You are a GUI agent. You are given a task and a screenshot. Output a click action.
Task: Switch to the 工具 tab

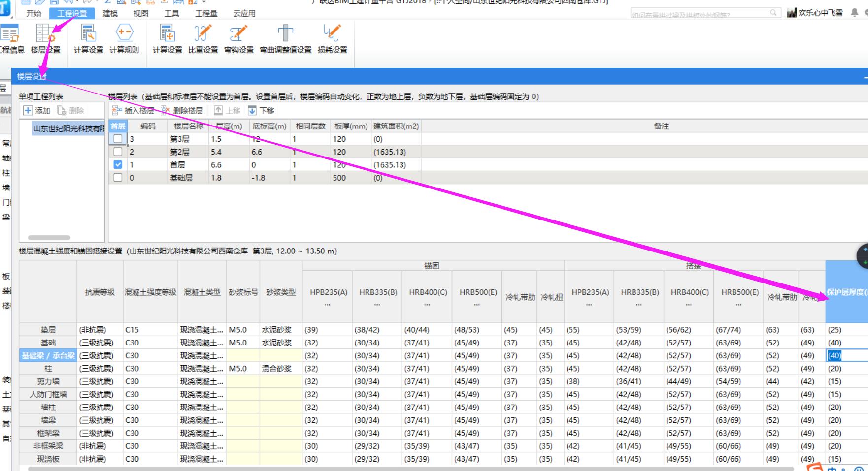coord(171,13)
